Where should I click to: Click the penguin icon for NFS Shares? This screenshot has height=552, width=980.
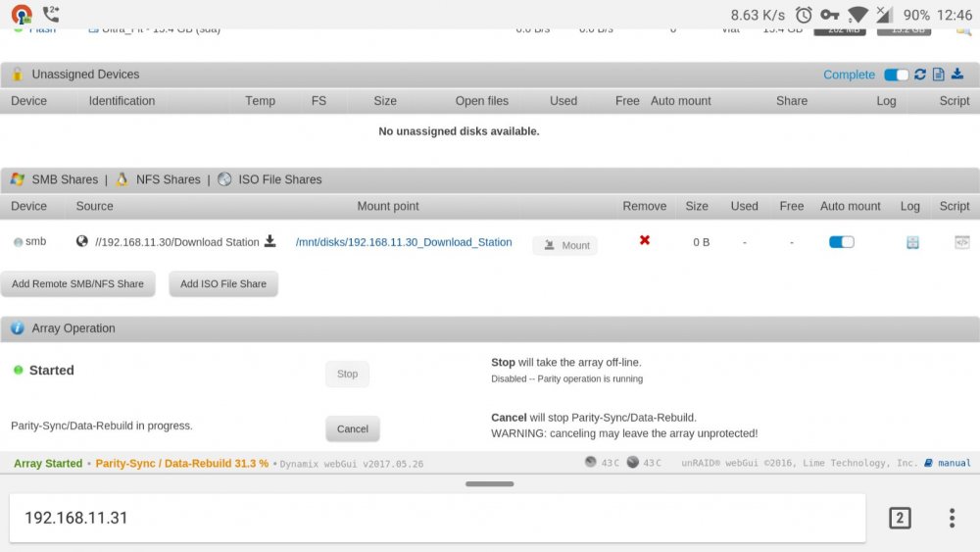click(122, 179)
